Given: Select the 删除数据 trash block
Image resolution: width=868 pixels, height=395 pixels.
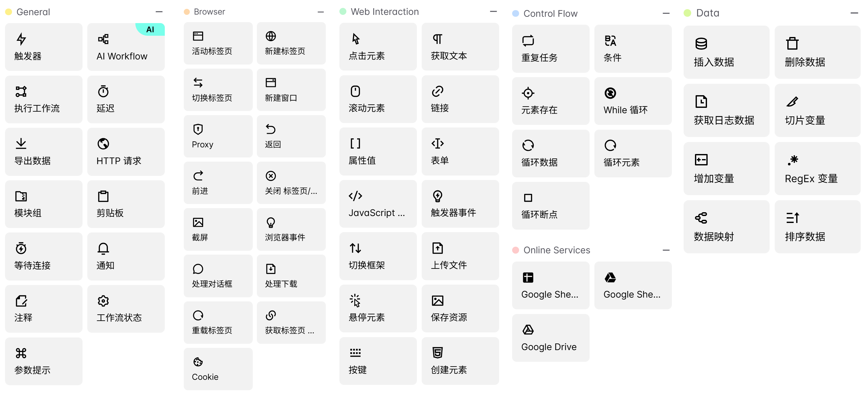Looking at the screenshot, I should click(x=817, y=52).
